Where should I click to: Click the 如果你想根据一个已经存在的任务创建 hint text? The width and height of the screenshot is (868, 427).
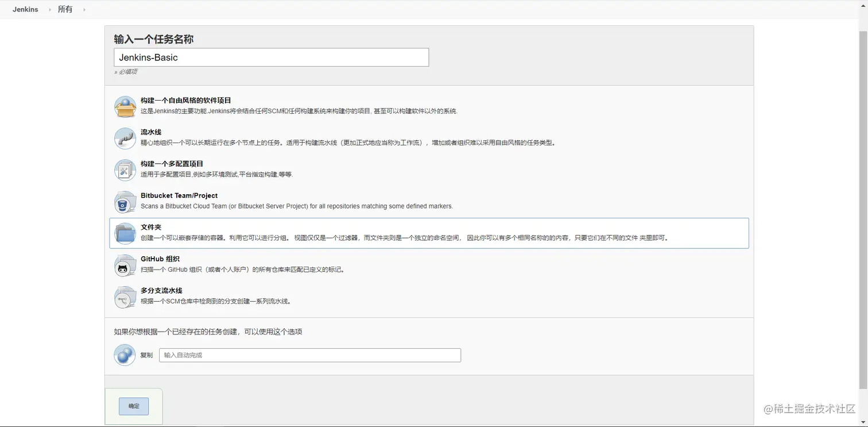point(208,332)
